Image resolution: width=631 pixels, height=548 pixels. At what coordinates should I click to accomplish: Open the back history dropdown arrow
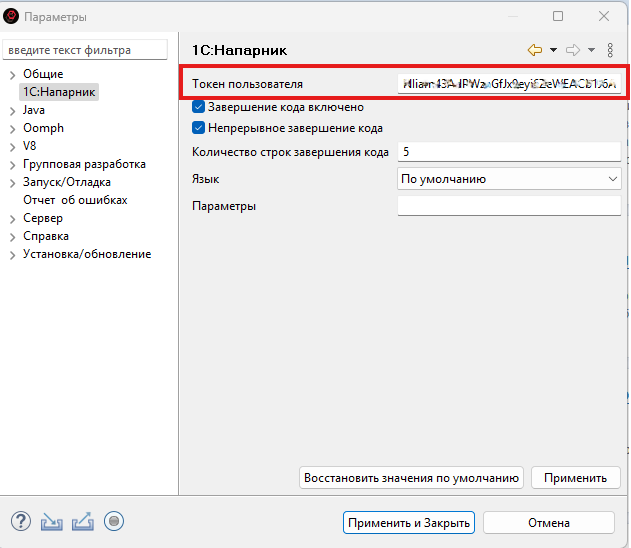coord(553,50)
